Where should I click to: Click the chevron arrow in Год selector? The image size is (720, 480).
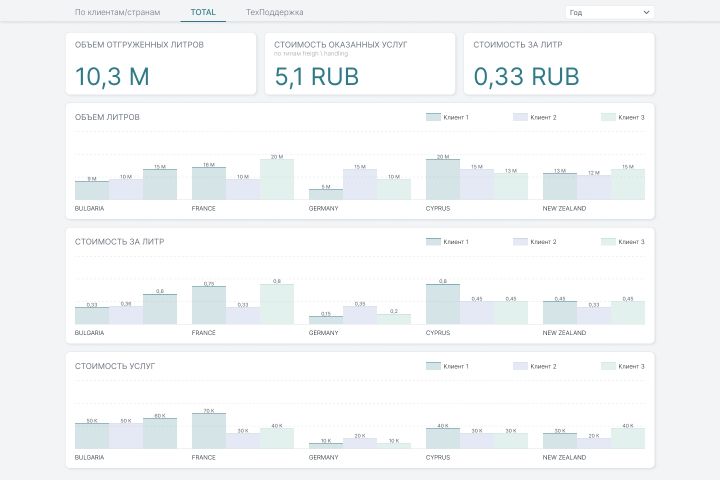point(646,12)
